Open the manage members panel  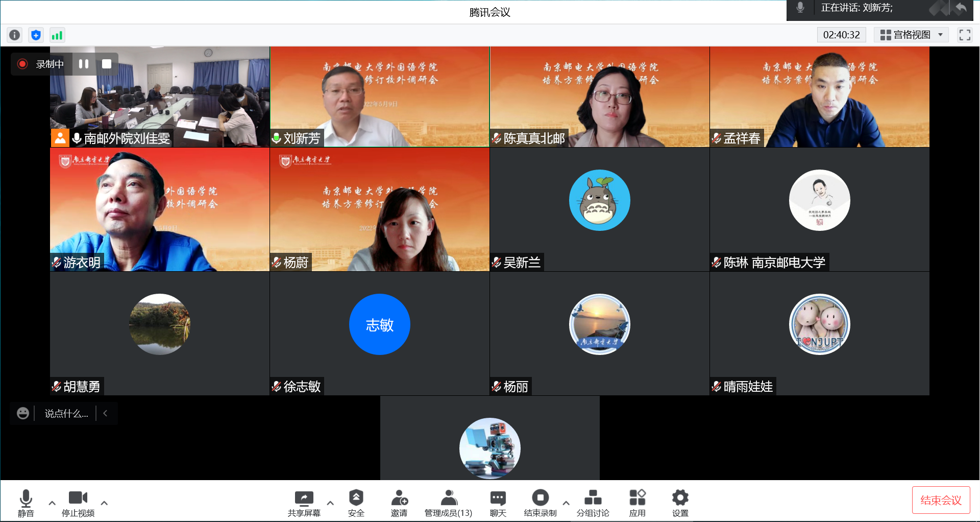click(x=448, y=503)
